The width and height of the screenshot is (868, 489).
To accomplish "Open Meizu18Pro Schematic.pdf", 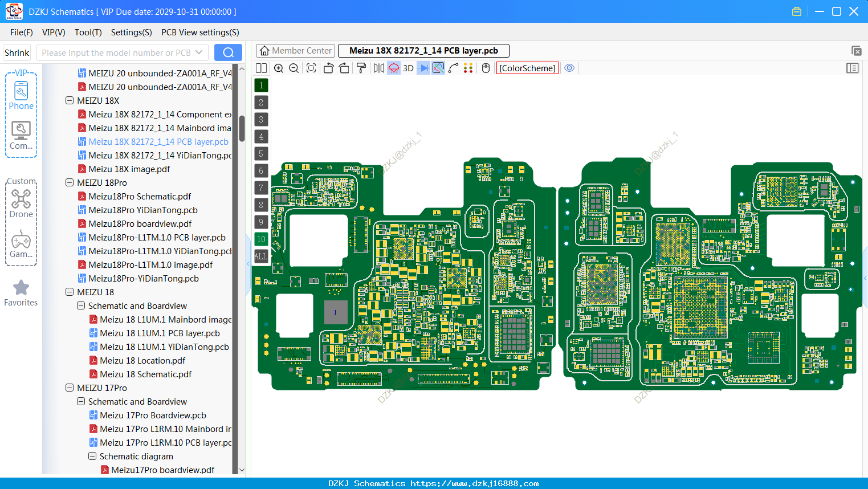I will point(140,196).
